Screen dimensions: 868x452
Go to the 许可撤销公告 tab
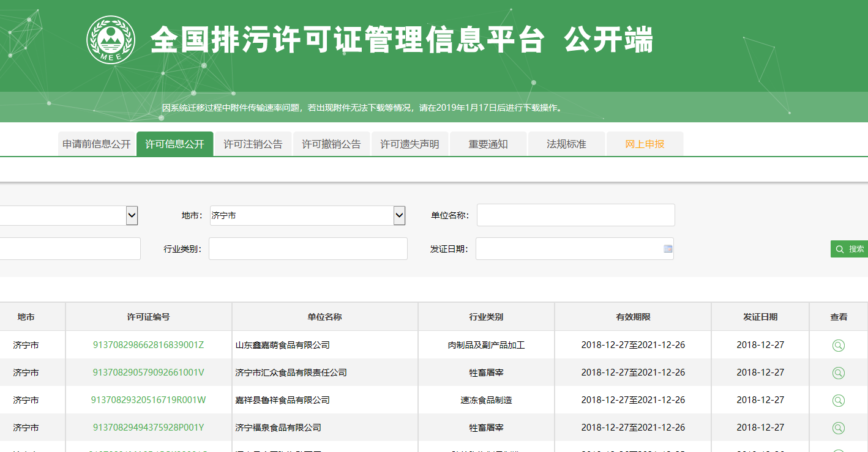pyautogui.click(x=331, y=144)
